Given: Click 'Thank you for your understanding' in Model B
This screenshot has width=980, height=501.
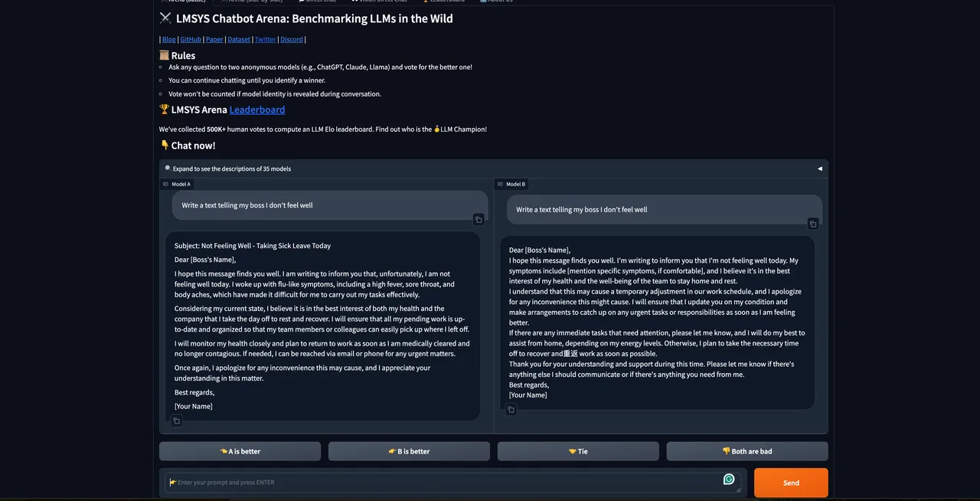Looking at the screenshot, I should (x=652, y=369).
